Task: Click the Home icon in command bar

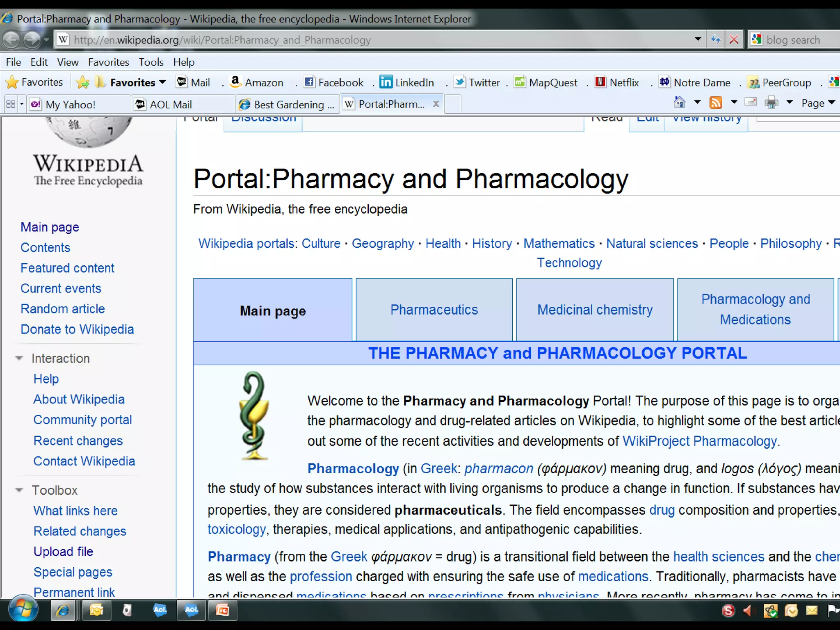Action: [x=680, y=102]
